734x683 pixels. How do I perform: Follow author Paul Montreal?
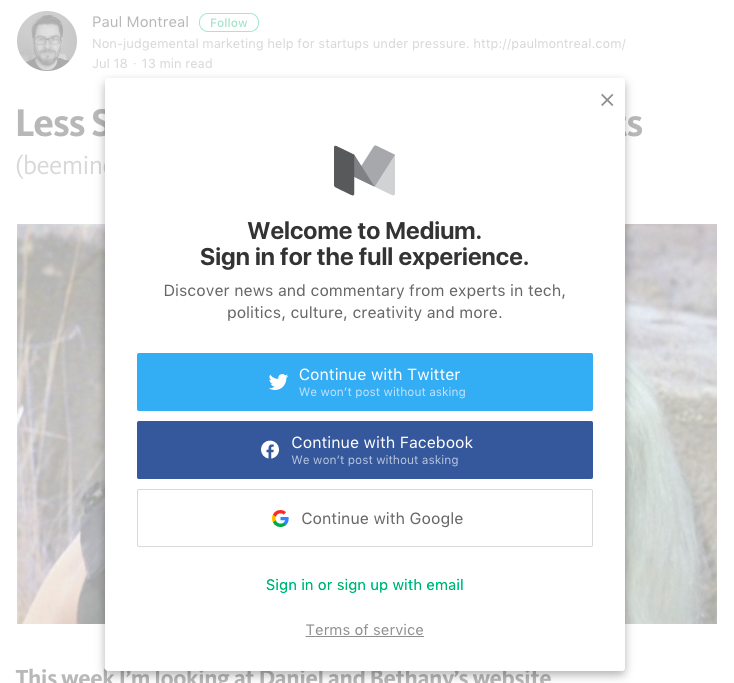[229, 23]
